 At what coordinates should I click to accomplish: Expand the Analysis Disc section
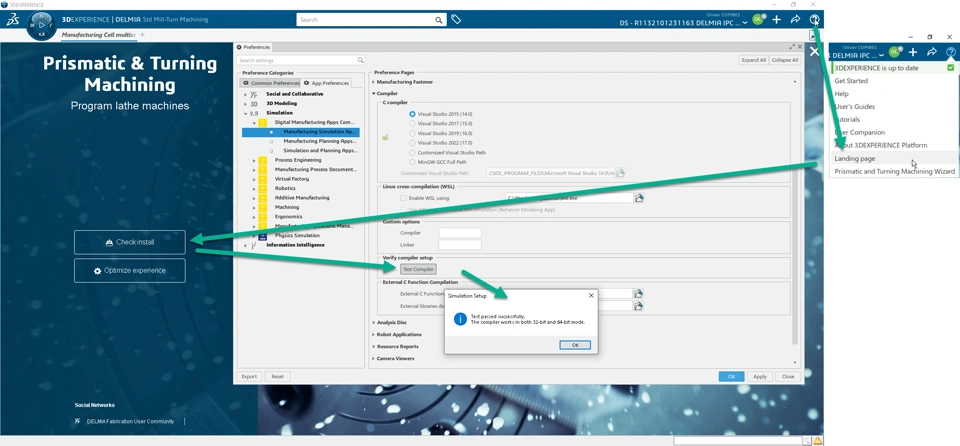tap(374, 322)
